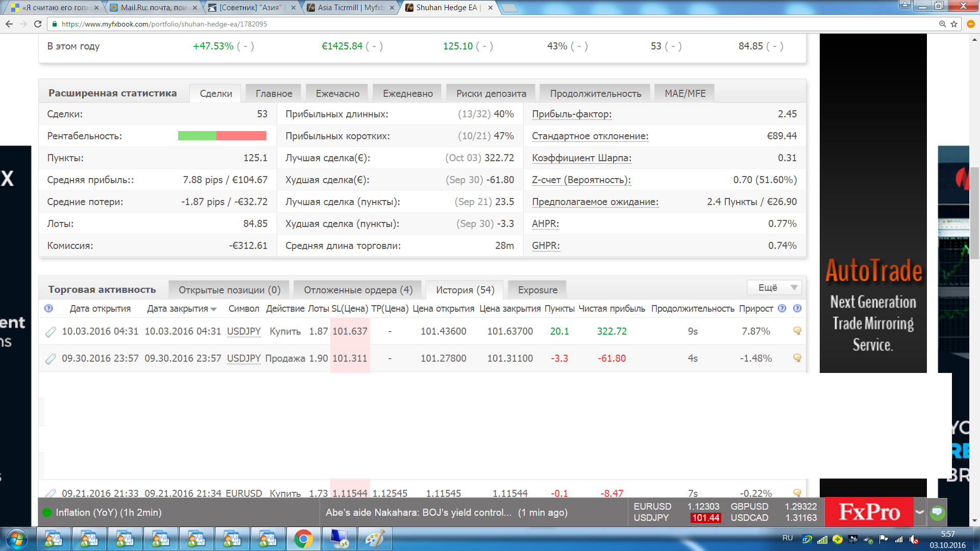Click the Рентабельность green-red bar
Screen dimensions: 980x551
pyautogui.click(x=222, y=136)
